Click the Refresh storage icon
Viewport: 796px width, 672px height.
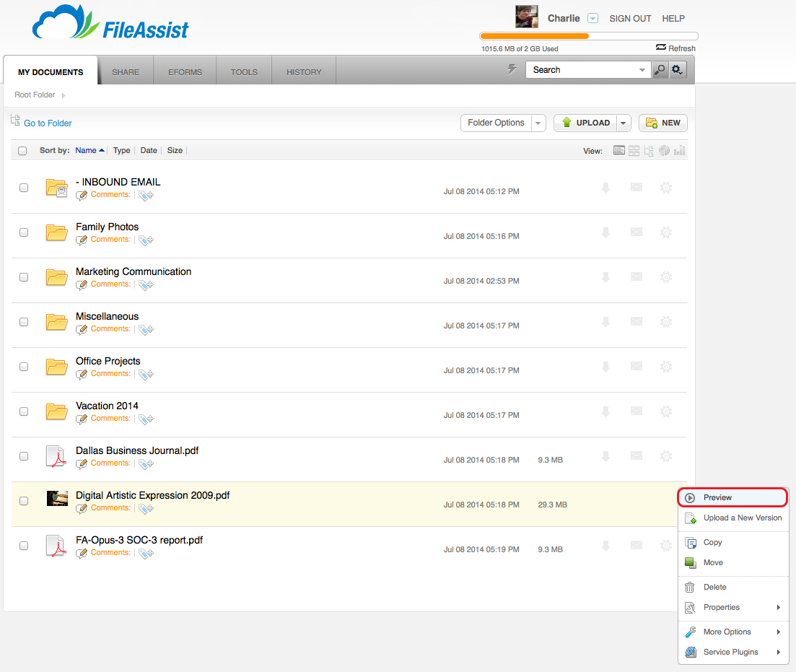pos(661,47)
